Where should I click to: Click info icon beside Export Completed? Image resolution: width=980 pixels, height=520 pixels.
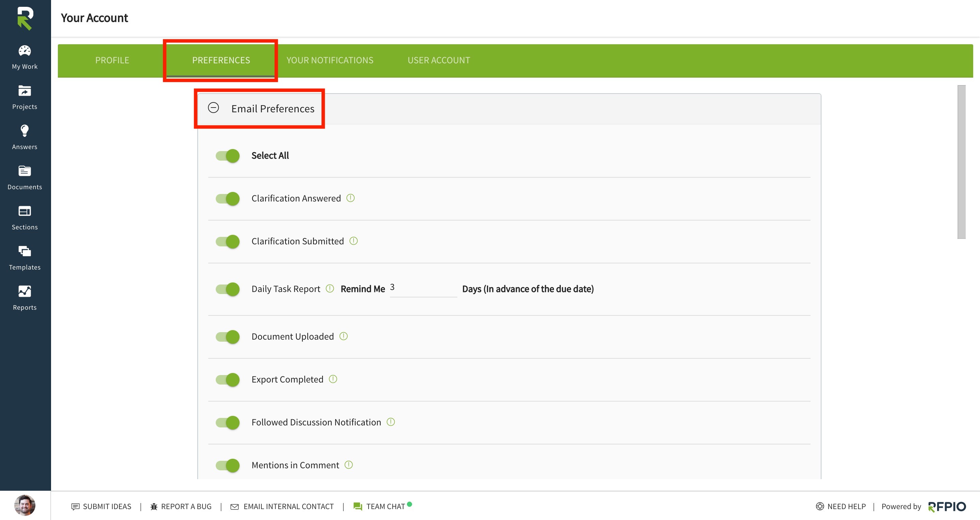pos(333,379)
